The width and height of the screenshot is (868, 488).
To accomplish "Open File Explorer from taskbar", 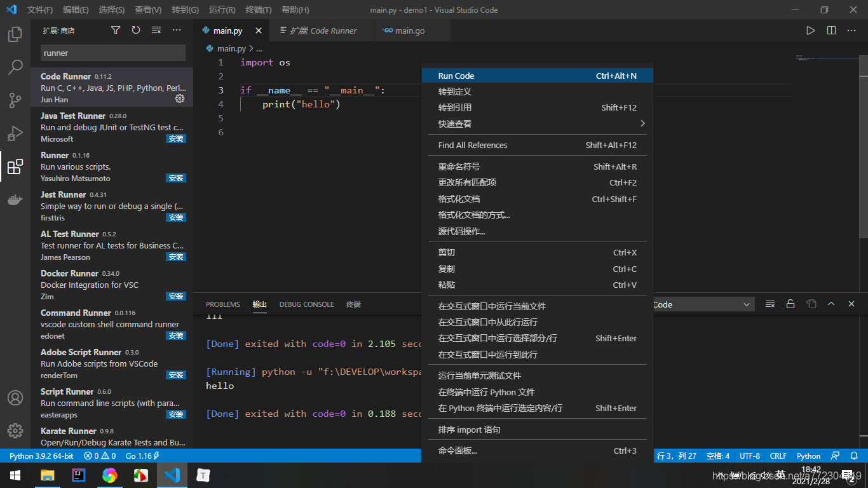I will pyautogui.click(x=47, y=475).
